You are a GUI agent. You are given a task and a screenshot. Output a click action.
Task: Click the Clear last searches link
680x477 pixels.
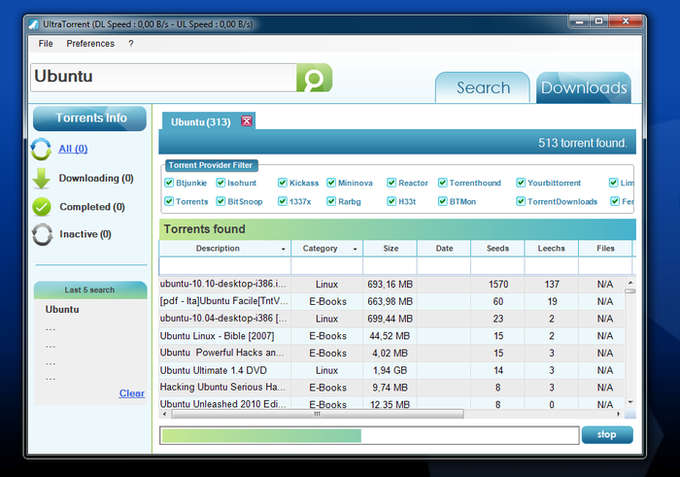point(132,393)
